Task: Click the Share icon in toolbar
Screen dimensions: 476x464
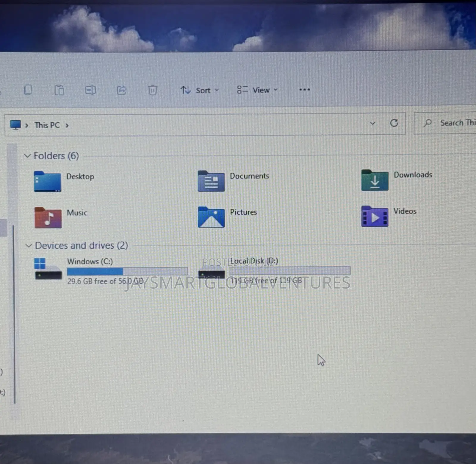Action: [122, 90]
